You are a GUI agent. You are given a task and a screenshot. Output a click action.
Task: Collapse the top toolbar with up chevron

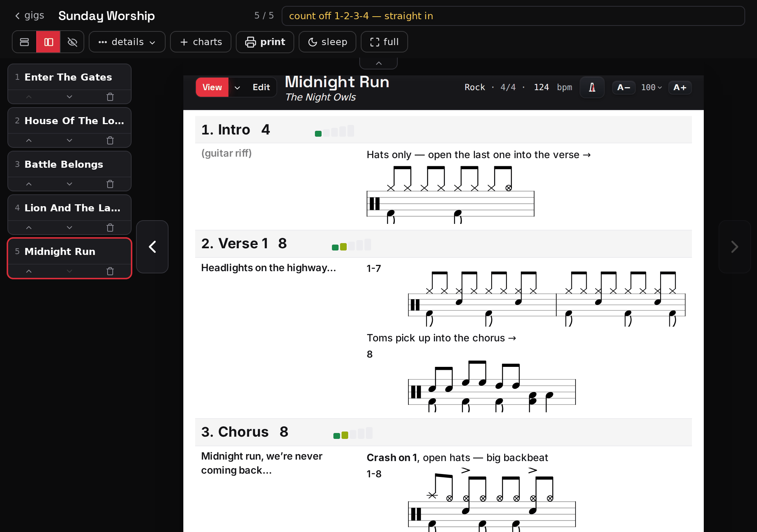coord(378,63)
